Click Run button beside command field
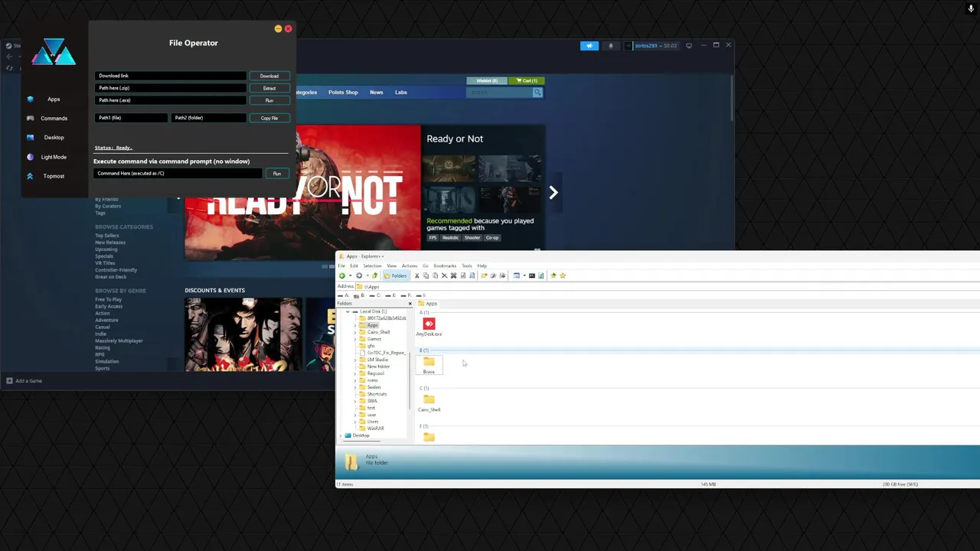980x551 pixels. click(277, 174)
